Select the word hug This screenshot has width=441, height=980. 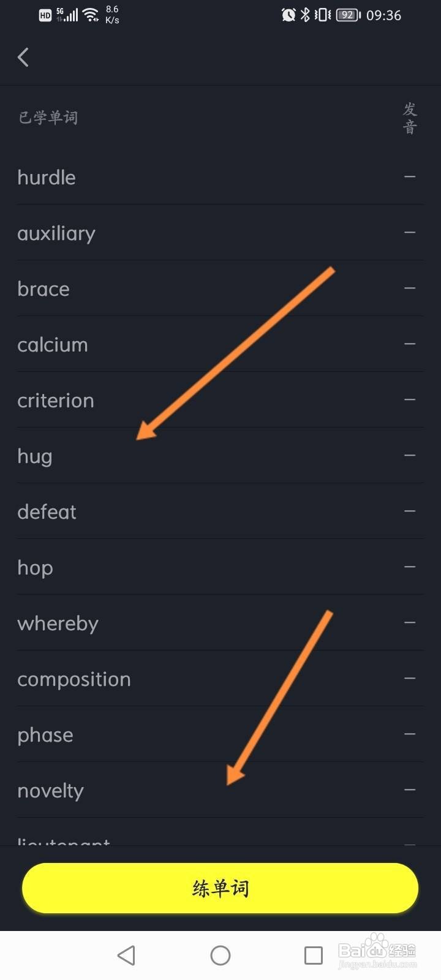pyautogui.click(x=35, y=458)
